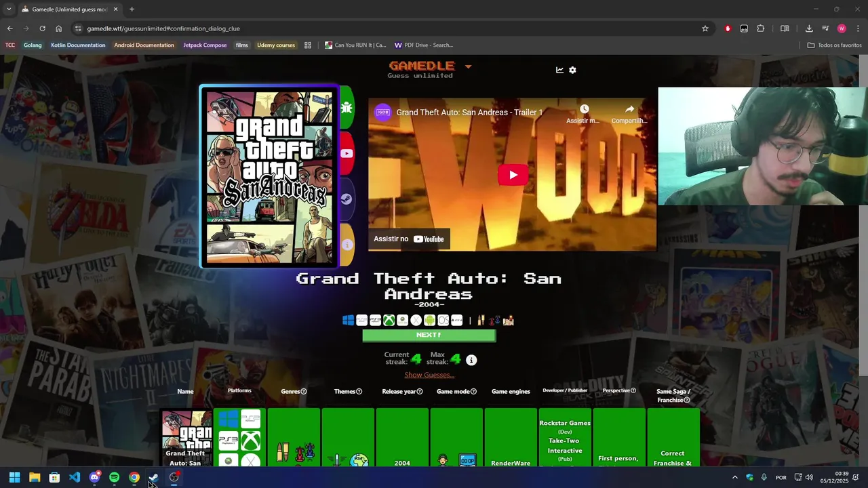This screenshot has width=868, height=488.
Task: Open the W profile avatar
Action: (842, 28)
